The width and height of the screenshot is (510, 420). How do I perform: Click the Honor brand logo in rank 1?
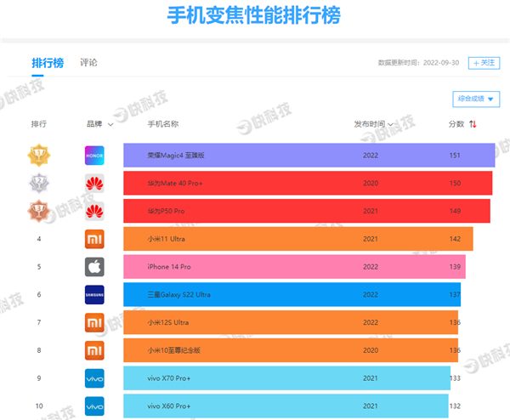(x=94, y=156)
